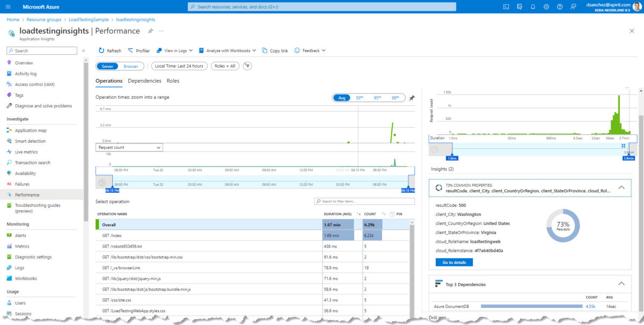
Task: Click the Go to details button
Action: [452, 262]
